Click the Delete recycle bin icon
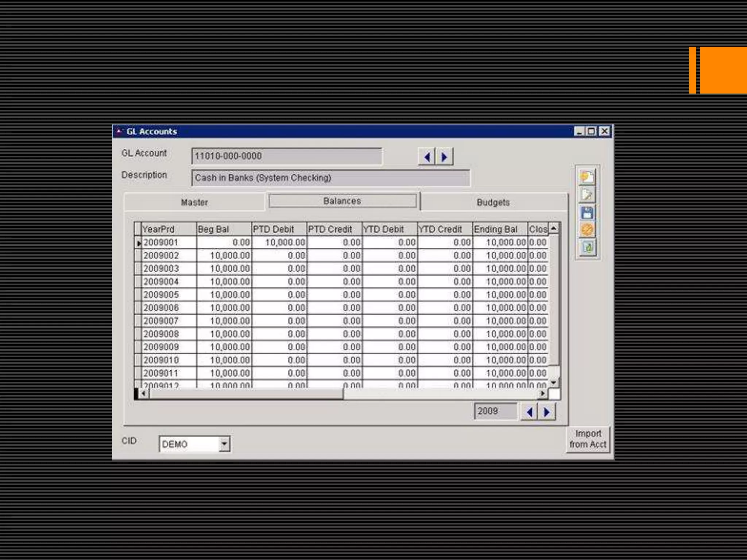This screenshot has width=747, height=560. pos(587,248)
